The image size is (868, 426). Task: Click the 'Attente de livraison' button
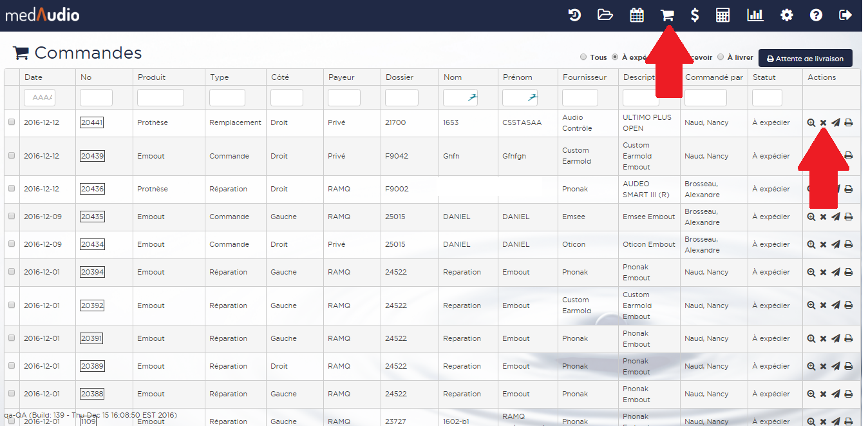805,58
